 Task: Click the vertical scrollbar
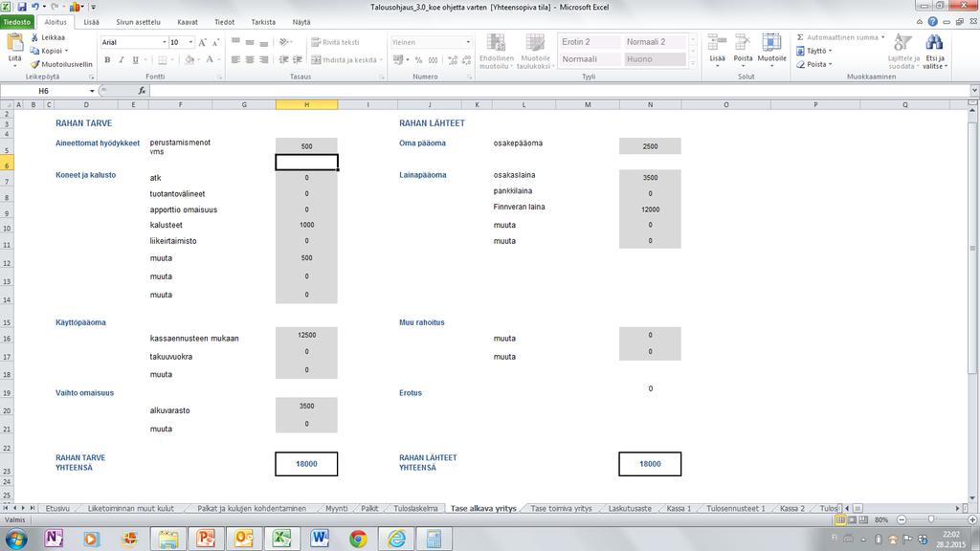click(972, 248)
